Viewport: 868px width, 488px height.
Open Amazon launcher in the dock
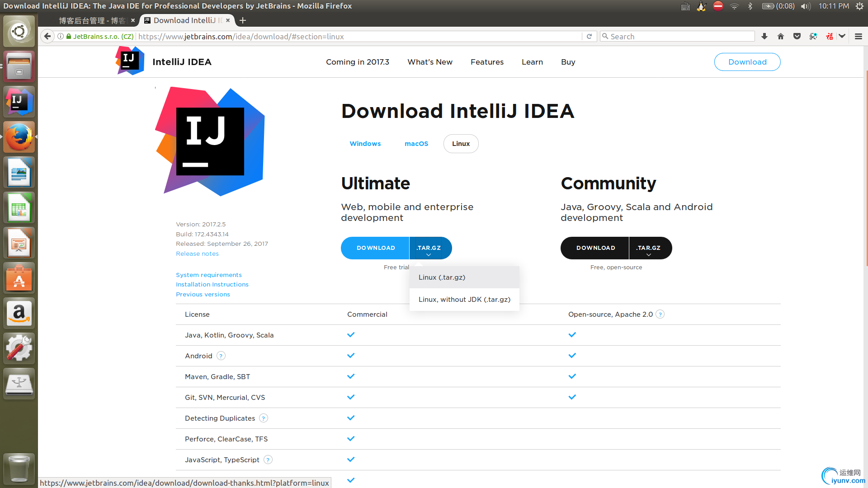click(19, 313)
